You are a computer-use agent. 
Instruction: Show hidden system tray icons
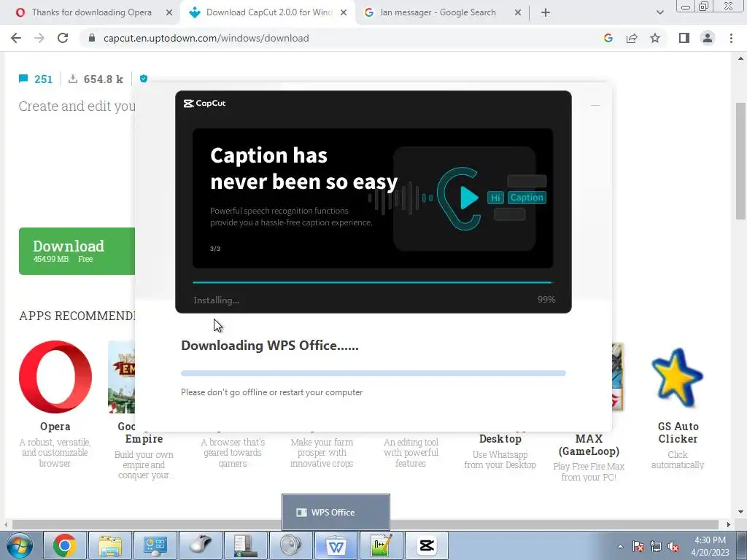point(620,546)
